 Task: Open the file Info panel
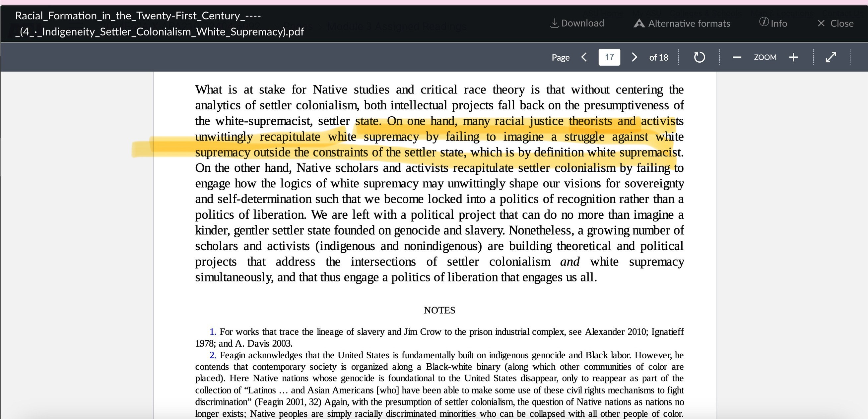[x=773, y=23]
